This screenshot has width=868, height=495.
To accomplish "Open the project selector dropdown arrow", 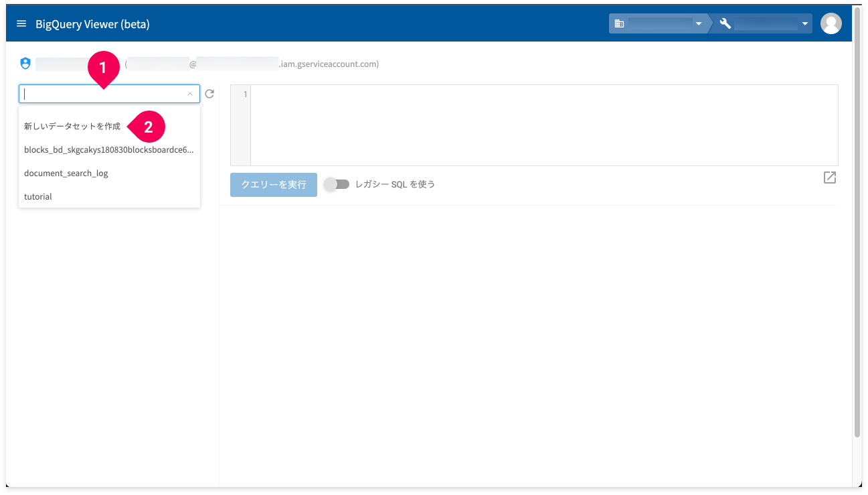I will tap(805, 23).
